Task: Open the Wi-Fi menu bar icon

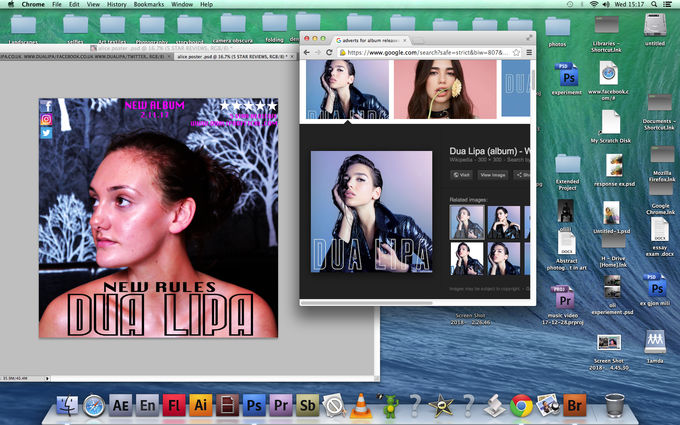Action: (x=594, y=4)
